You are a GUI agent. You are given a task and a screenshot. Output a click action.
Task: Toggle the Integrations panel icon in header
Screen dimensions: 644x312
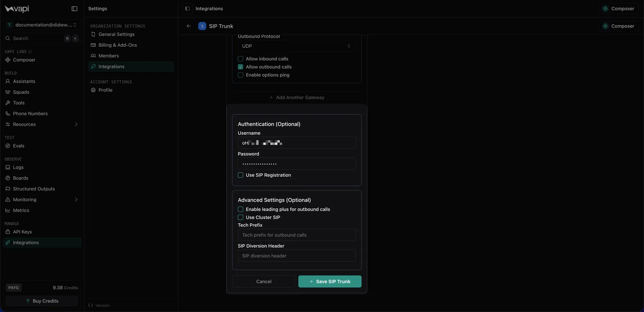[x=188, y=8]
